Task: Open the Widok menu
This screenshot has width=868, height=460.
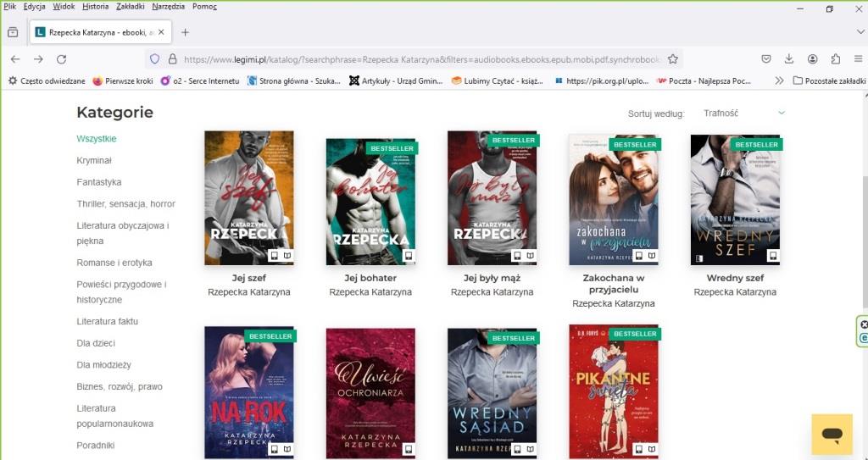Action: 64,7
